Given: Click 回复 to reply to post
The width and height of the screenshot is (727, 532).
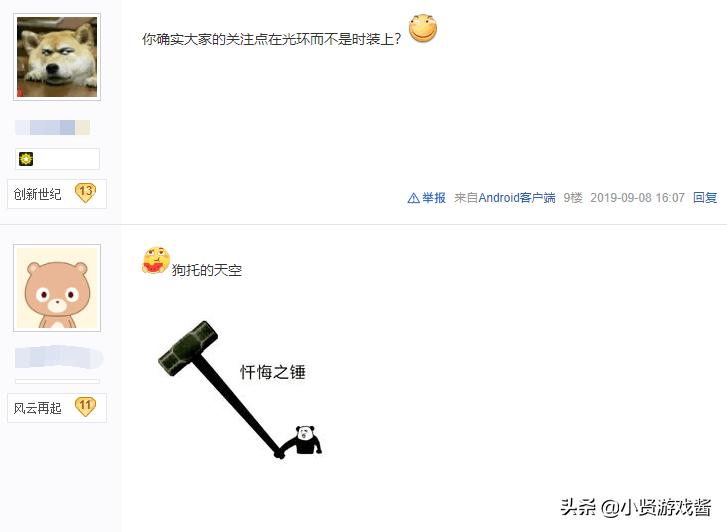Looking at the screenshot, I should pos(705,198).
